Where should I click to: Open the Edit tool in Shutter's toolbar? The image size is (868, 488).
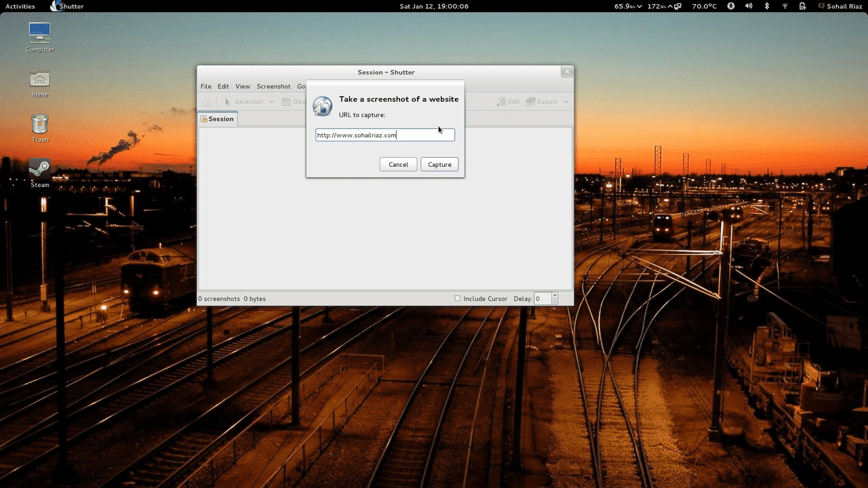(x=507, y=102)
